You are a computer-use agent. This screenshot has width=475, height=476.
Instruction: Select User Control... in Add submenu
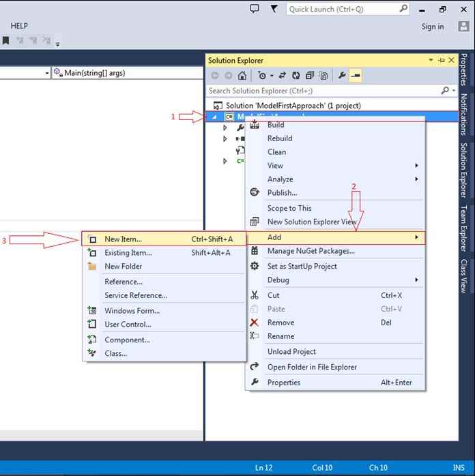point(164,325)
